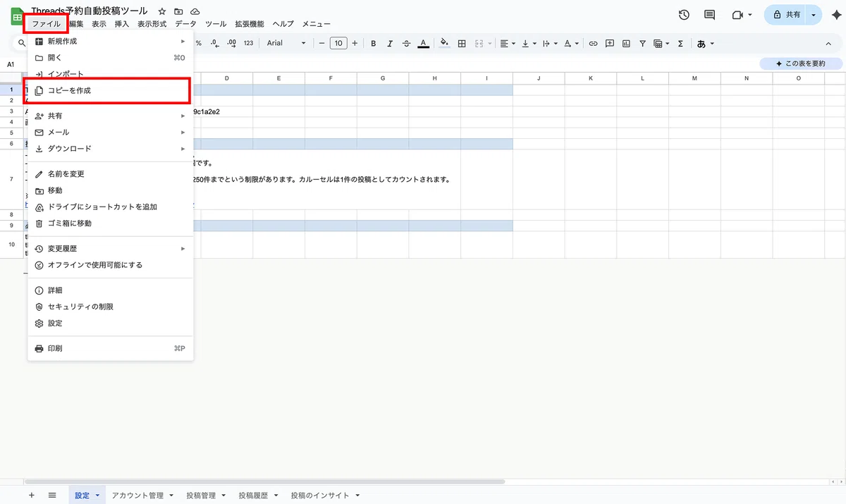Decrease font size with minus button
The width and height of the screenshot is (846, 504).
pyautogui.click(x=321, y=43)
